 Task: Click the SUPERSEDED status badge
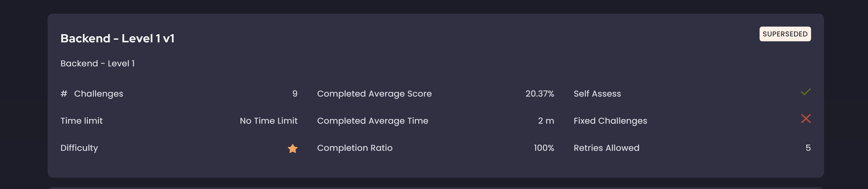pyautogui.click(x=785, y=34)
